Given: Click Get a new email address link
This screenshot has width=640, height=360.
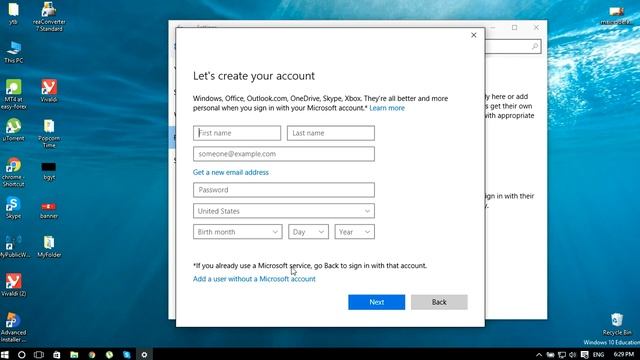Looking at the screenshot, I should point(231,172).
